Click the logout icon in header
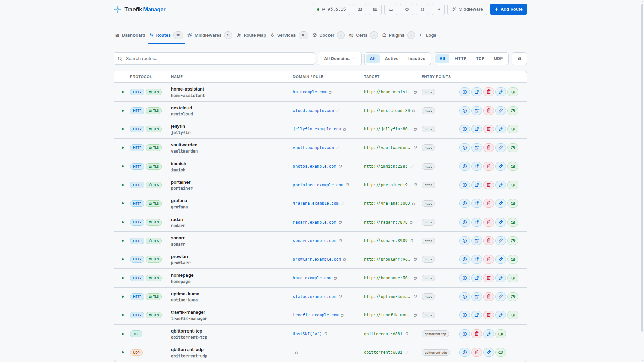This screenshot has height=362, width=644. [438, 9]
